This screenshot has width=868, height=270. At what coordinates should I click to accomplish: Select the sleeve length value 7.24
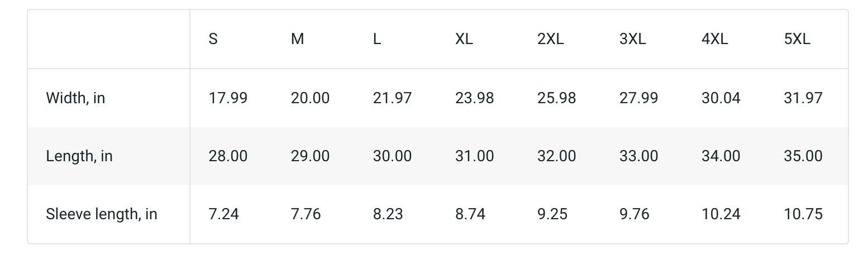point(223,214)
